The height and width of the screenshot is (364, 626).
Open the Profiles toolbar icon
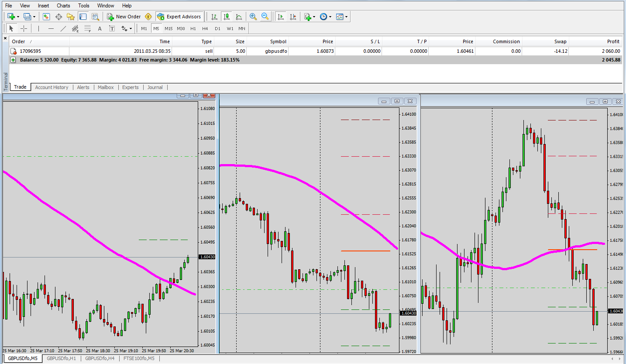click(x=27, y=17)
